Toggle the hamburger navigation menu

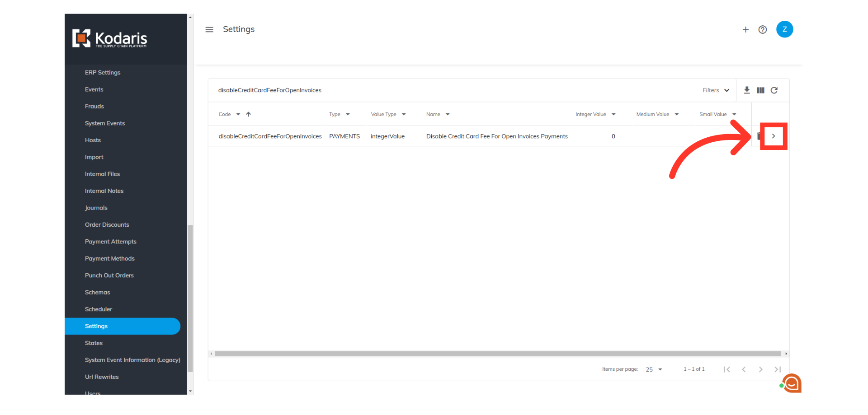[209, 29]
